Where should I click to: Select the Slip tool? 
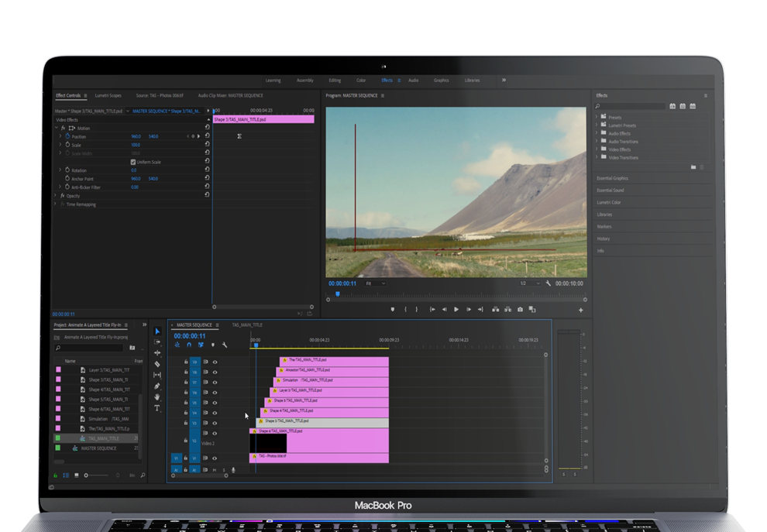point(157,375)
